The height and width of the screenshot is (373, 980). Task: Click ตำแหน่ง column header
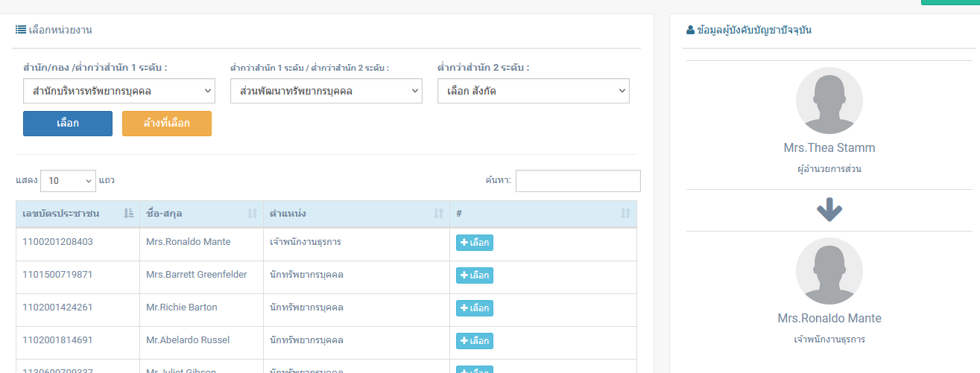(x=356, y=214)
